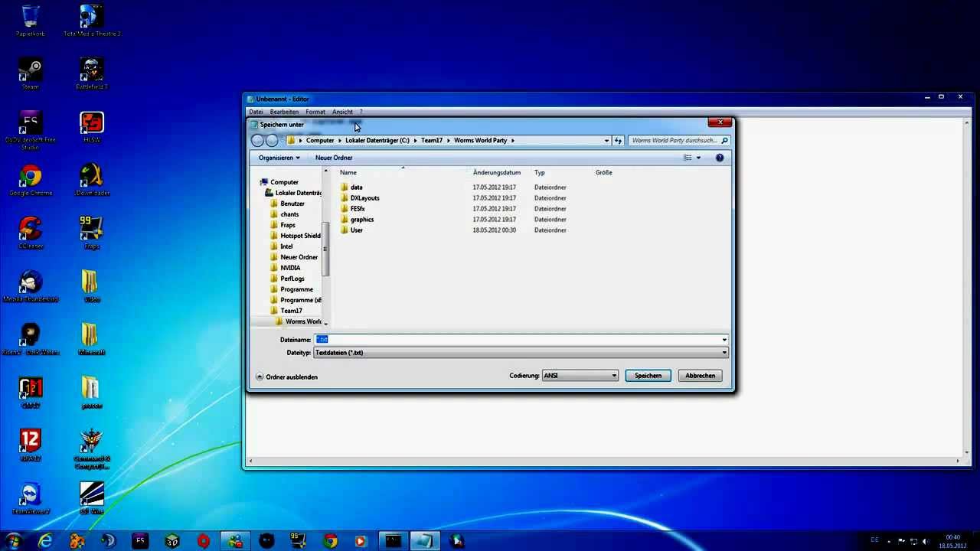The image size is (980, 551).
Task: Click the Abbrechen button
Action: point(701,376)
